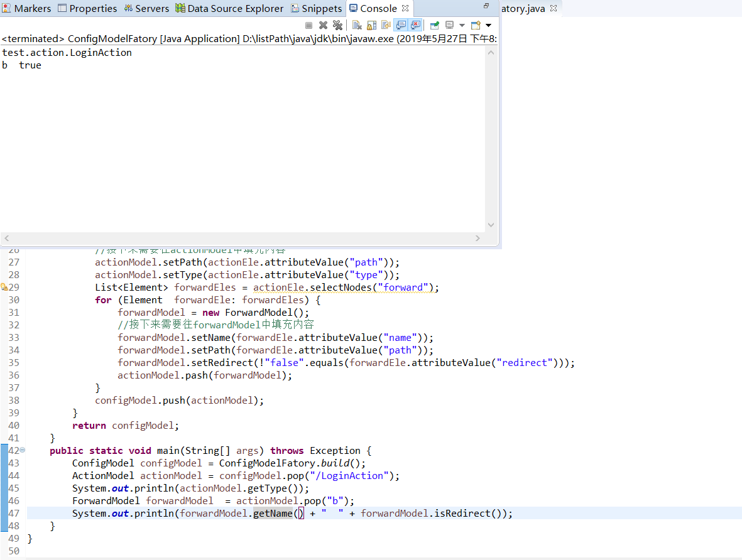Image resolution: width=742 pixels, height=560 pixels.
Task: Close the Console tab
Action: (405, 9)
